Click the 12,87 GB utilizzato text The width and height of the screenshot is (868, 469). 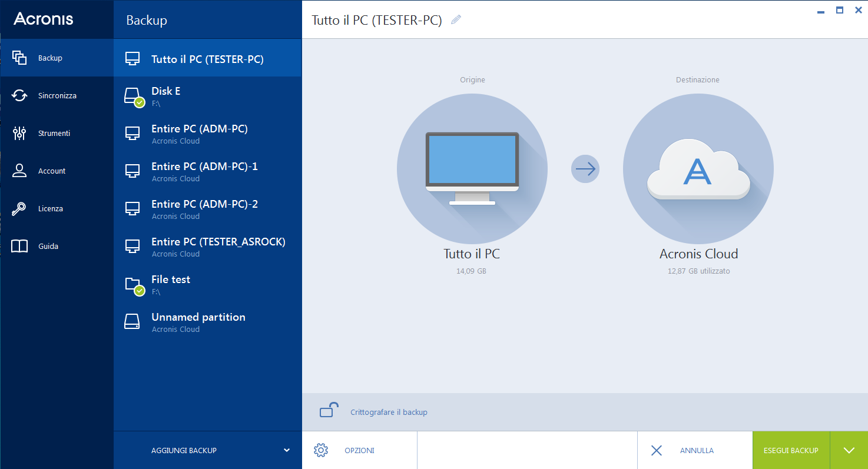tap(698, 271)
